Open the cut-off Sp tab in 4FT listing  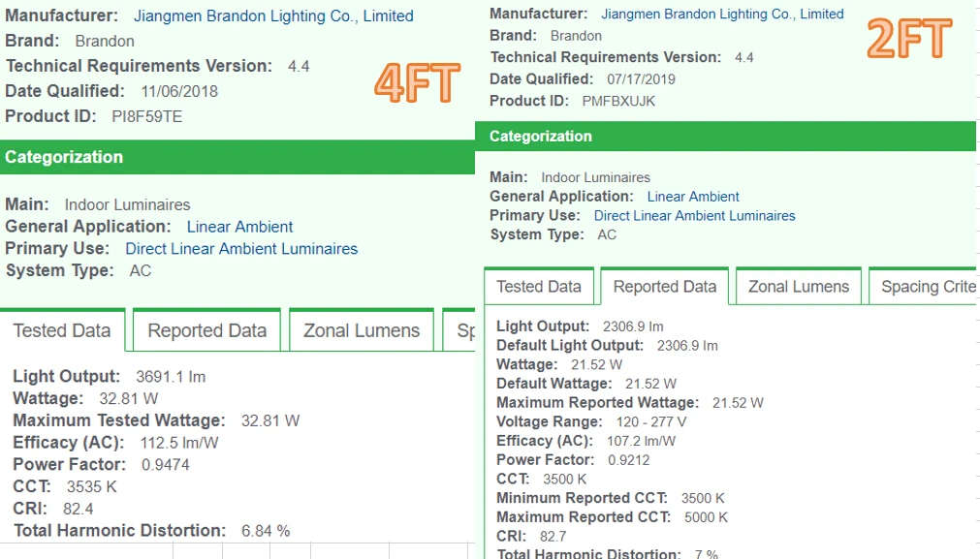[461, 330]
